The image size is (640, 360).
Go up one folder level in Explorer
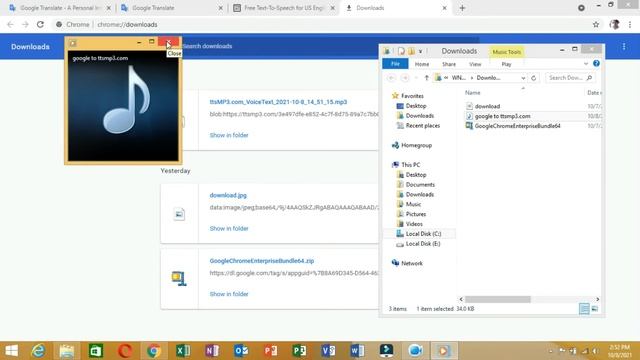427,78
